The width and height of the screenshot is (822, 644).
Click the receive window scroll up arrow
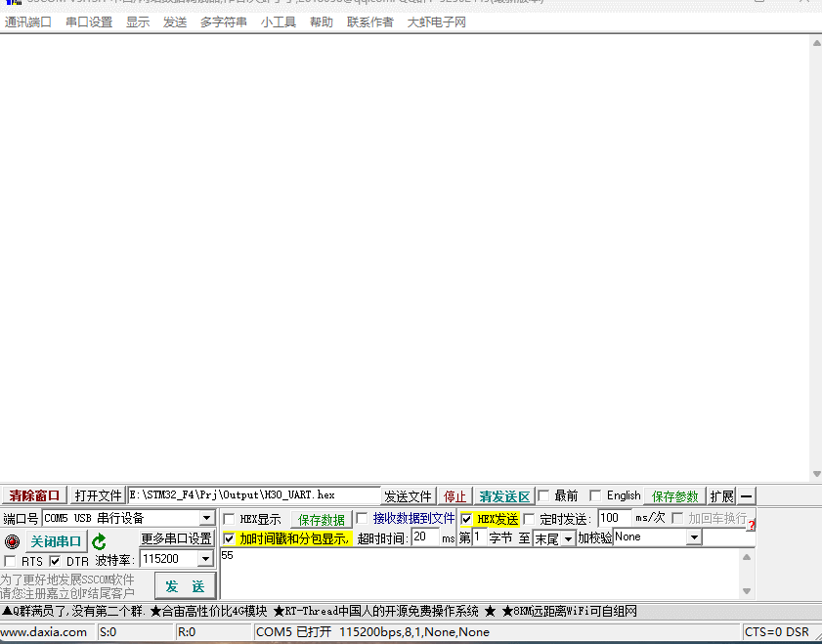pos(816,43)
